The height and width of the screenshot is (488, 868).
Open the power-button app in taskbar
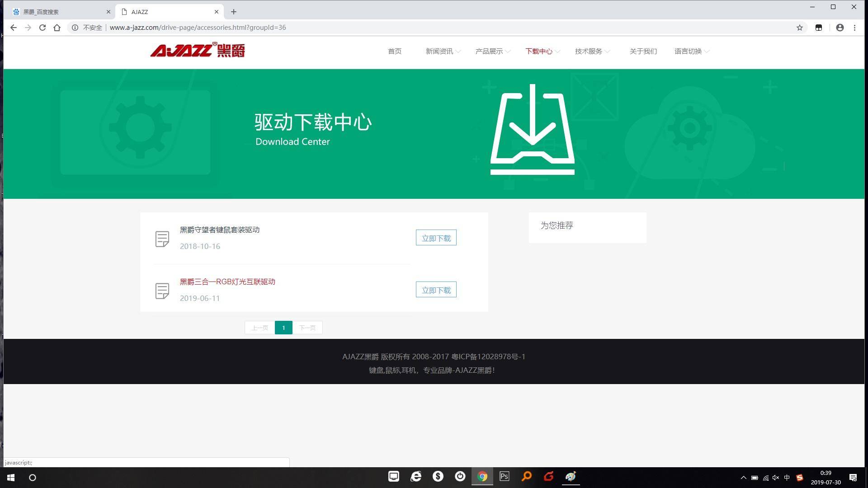click(460, 477)
